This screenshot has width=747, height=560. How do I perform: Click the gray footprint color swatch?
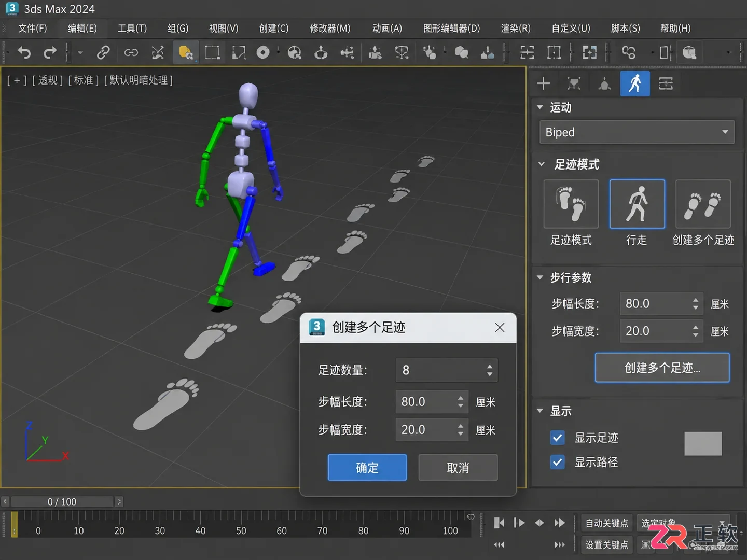pyautogui.click(x=703, y=444)
